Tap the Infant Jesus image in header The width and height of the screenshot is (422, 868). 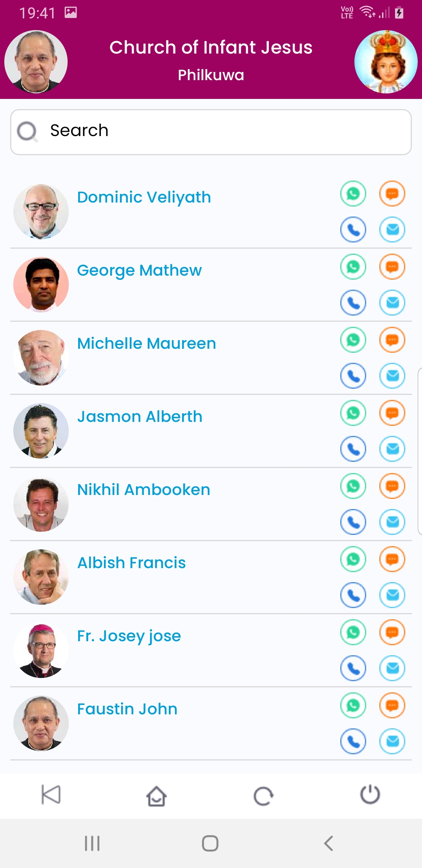point(386,62)
